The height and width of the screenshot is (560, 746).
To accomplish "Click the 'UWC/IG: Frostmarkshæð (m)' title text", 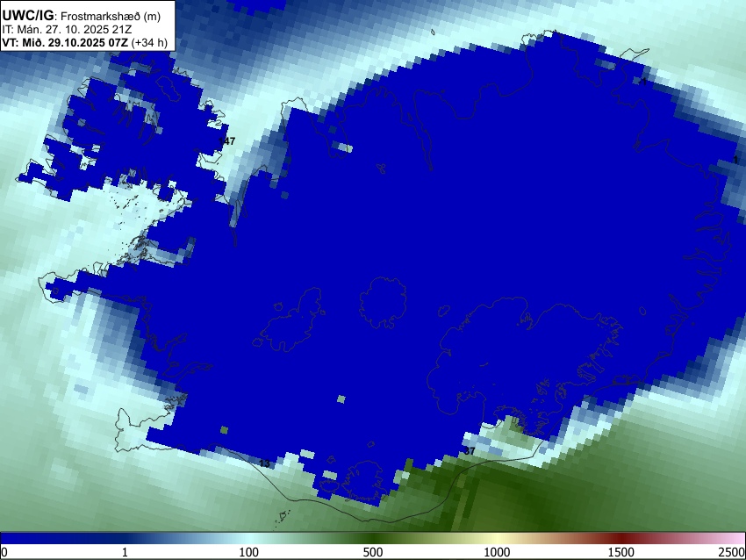I will tap(82, 16).
